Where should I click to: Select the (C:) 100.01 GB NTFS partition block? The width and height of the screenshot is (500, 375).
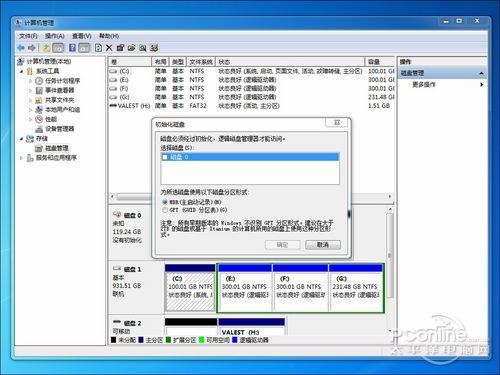click(190, 288)
